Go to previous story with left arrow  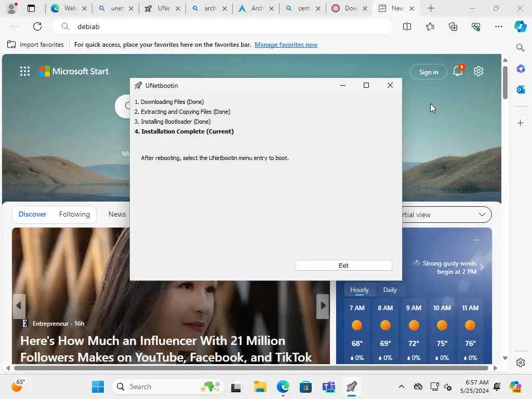[19, 306]
